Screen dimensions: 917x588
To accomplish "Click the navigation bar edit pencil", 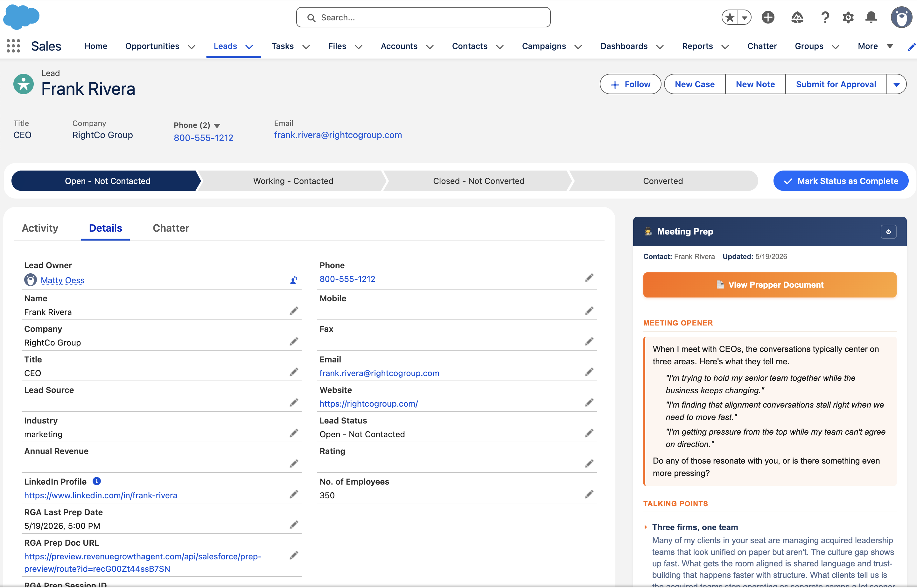I will click(912, 46).
